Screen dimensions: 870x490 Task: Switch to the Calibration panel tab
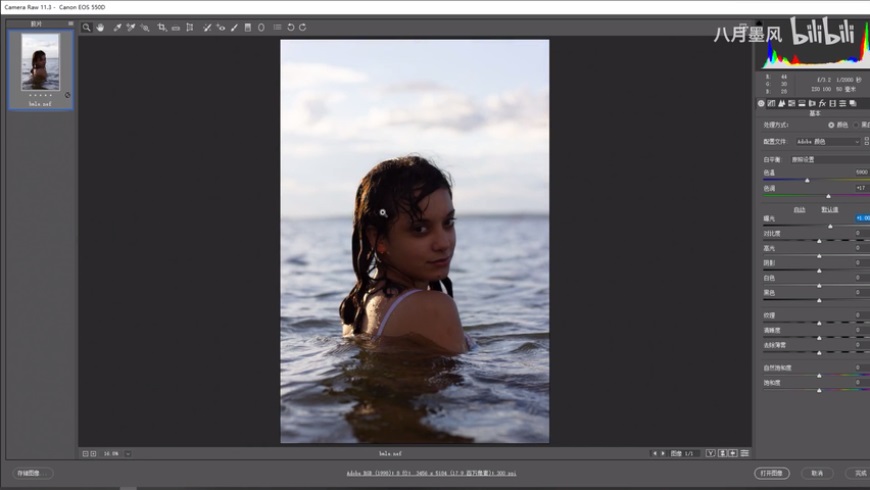pyautogui.click(x=832, y=103)
